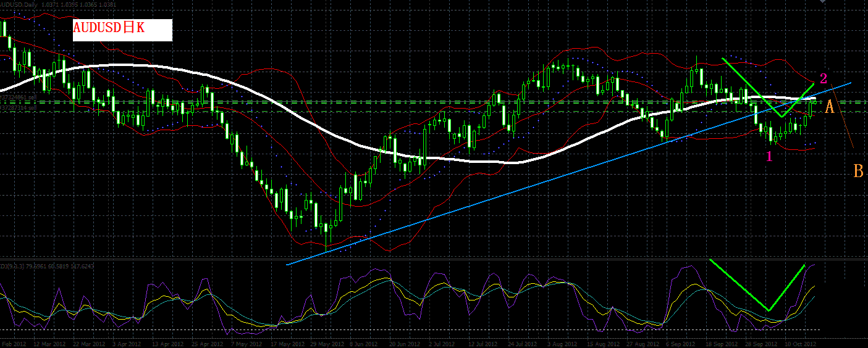Click the 25 Apr 2012 date label
This screenshot has height=348, width=868.
point(207,344)
